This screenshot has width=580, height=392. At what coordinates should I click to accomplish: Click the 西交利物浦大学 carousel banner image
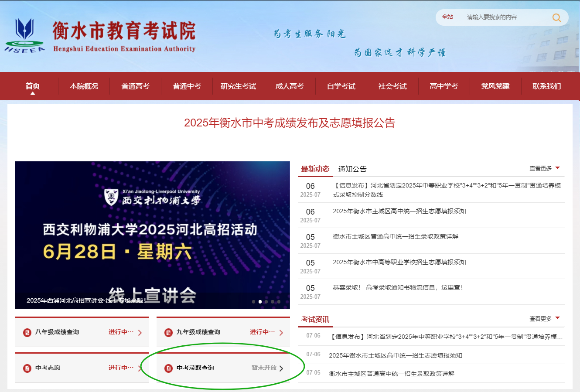coord(153,235)
